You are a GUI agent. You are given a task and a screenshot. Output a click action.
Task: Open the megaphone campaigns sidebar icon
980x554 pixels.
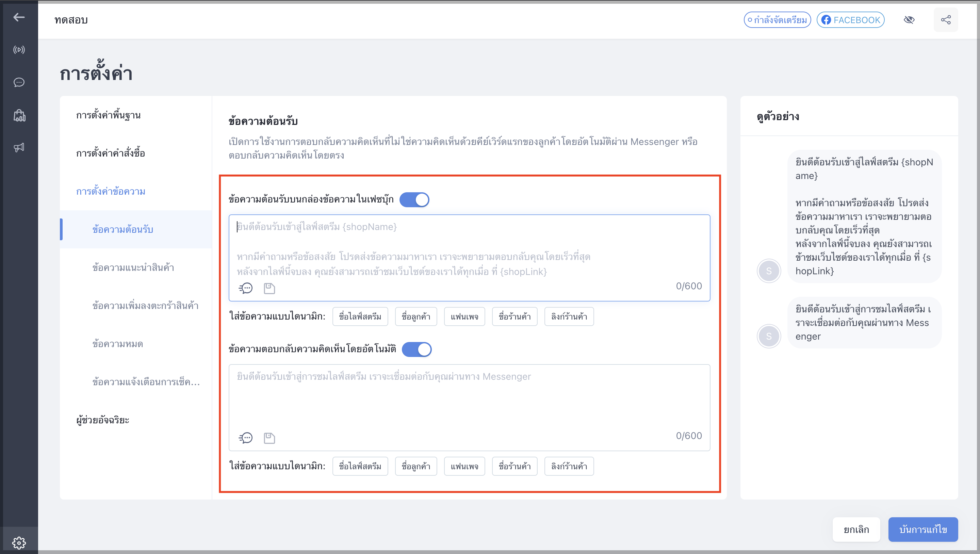click(x=19, y=148)
